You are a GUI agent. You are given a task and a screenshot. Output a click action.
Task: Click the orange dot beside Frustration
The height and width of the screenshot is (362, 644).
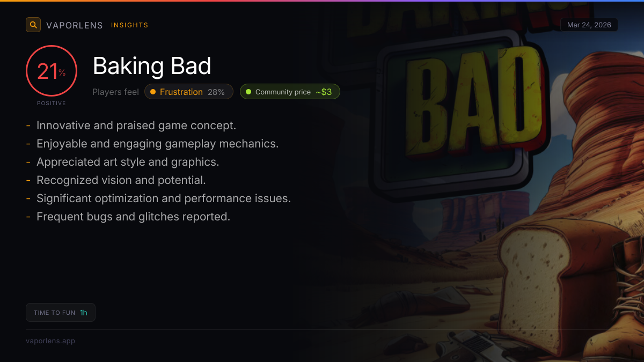point(153,92)
